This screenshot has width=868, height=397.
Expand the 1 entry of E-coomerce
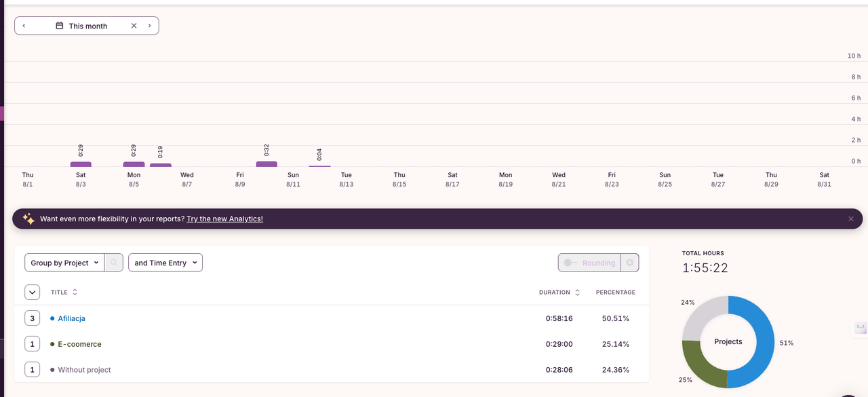tap(32, 344)
